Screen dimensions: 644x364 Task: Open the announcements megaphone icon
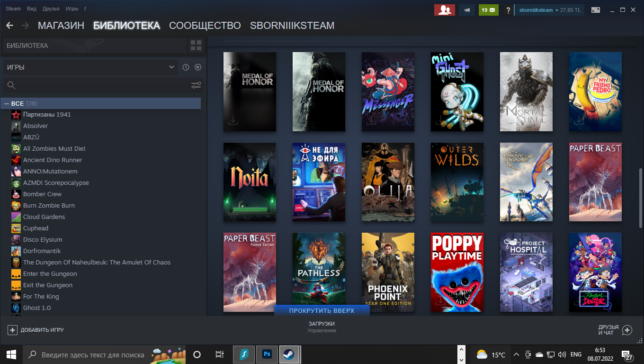467,10
